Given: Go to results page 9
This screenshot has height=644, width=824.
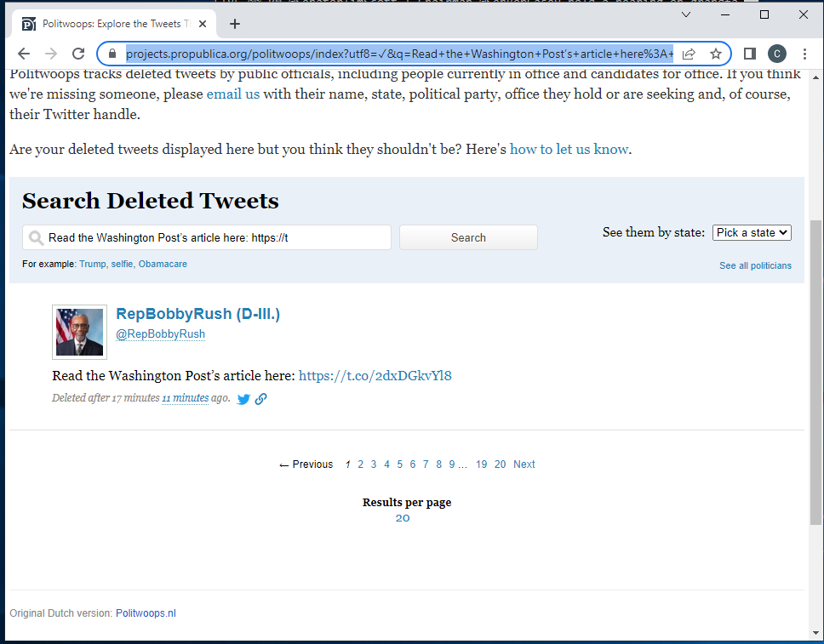Looking at the screenshot, I should point(452,464).
